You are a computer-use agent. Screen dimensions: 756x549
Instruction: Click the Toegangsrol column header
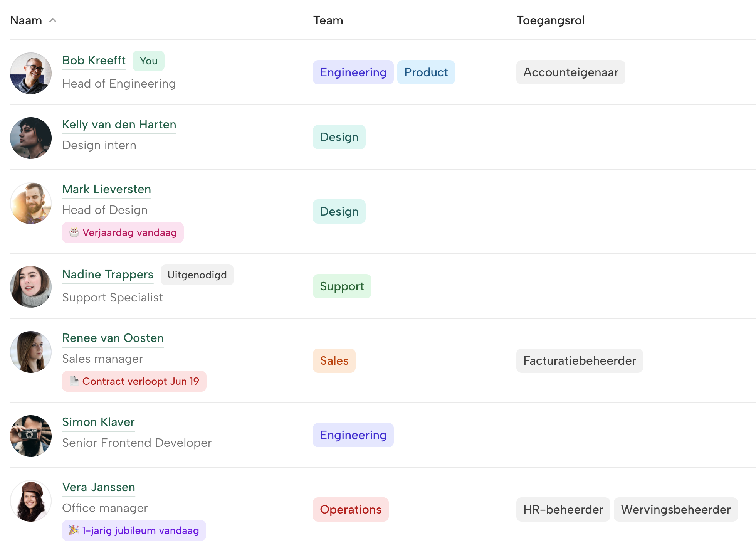click(550, 20)
